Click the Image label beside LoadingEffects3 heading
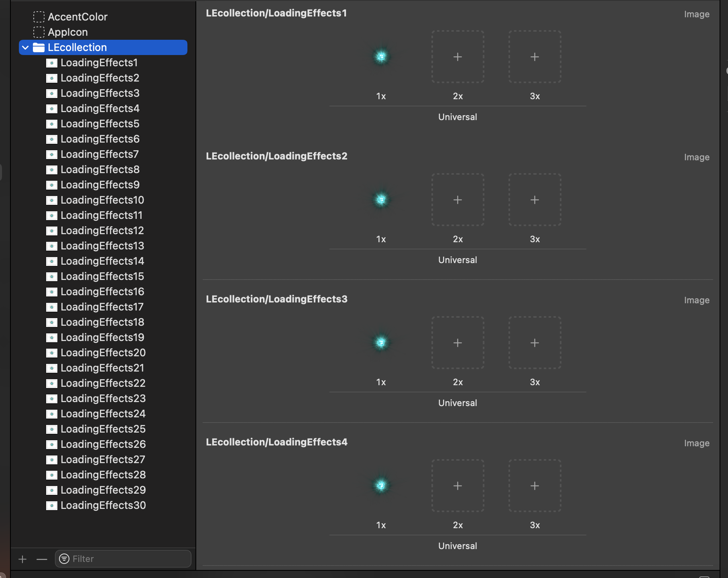 697,300
